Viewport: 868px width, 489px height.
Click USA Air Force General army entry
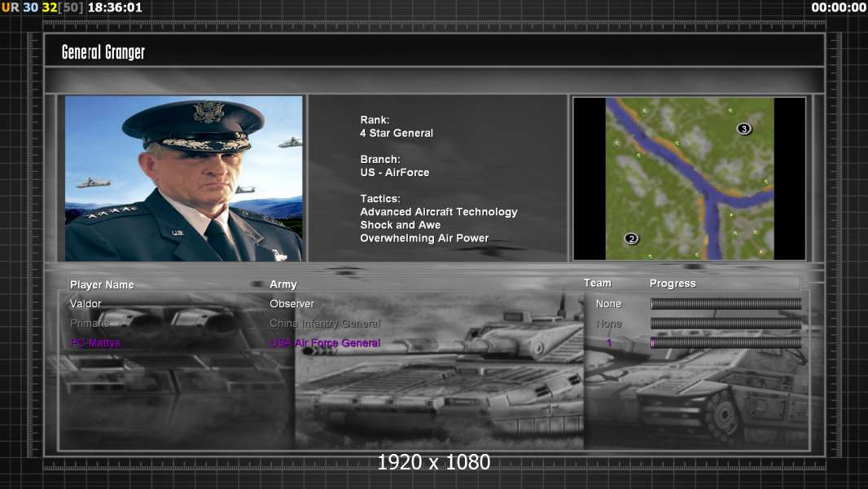coord(325,343)
